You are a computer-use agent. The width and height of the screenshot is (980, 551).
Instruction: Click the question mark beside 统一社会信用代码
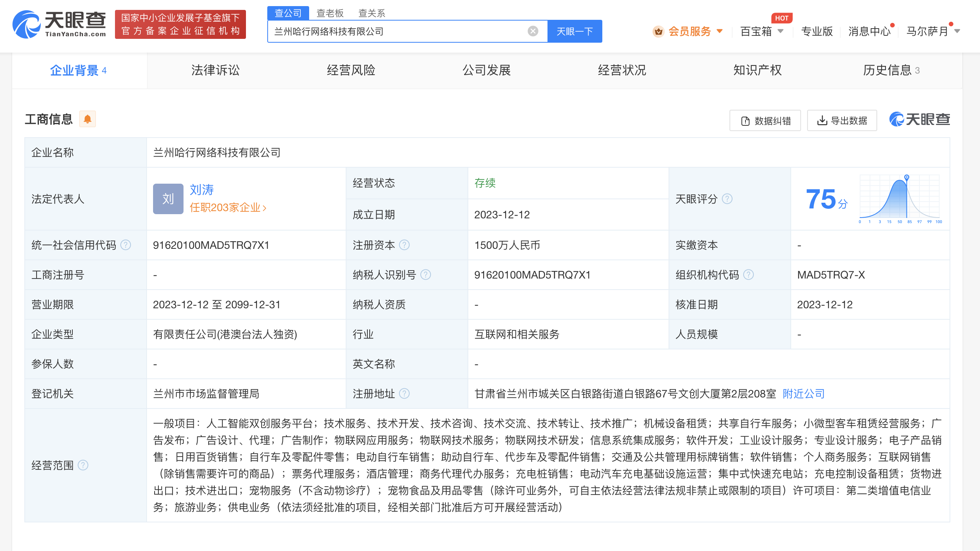coord(126,245)
